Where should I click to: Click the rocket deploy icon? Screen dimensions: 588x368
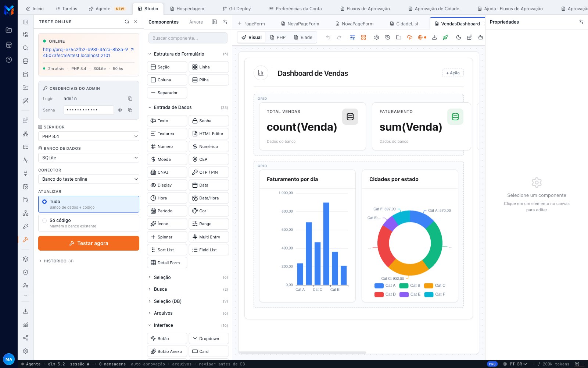(x=445, y=38)
